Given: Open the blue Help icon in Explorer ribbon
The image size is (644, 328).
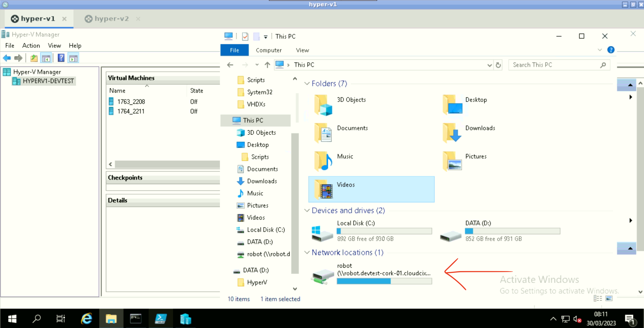Looking at the screenshot, I should pyautogui.click(x=611, y=50).
